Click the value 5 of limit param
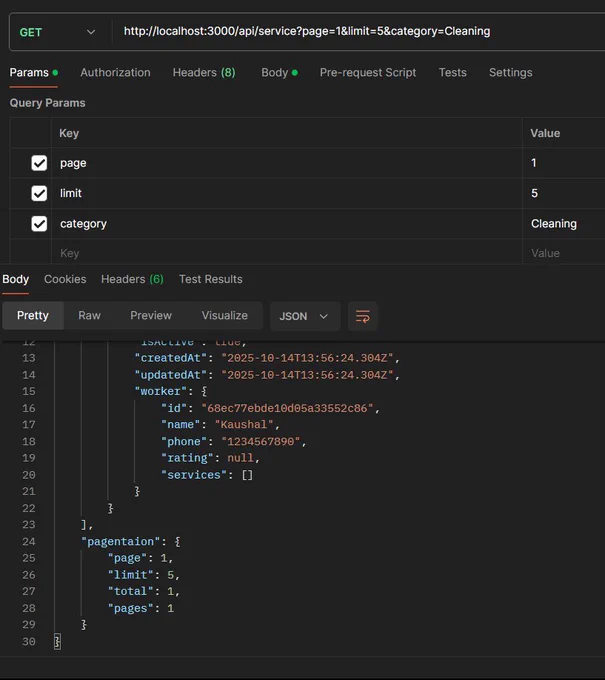605x680 pixels. click(564, 193)
